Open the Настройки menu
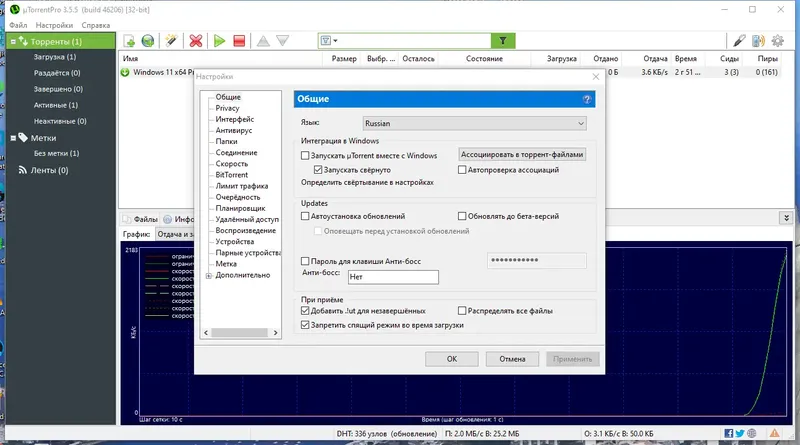Screen dimensions: 800x445 [x=54, y=25]
